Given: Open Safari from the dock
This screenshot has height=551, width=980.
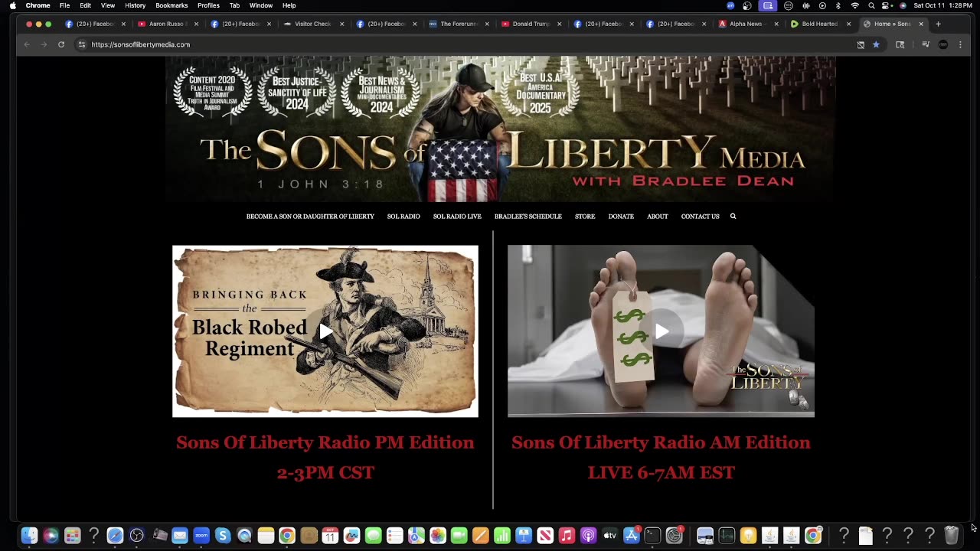Looking at the screenshot, I should click(115, 536).
